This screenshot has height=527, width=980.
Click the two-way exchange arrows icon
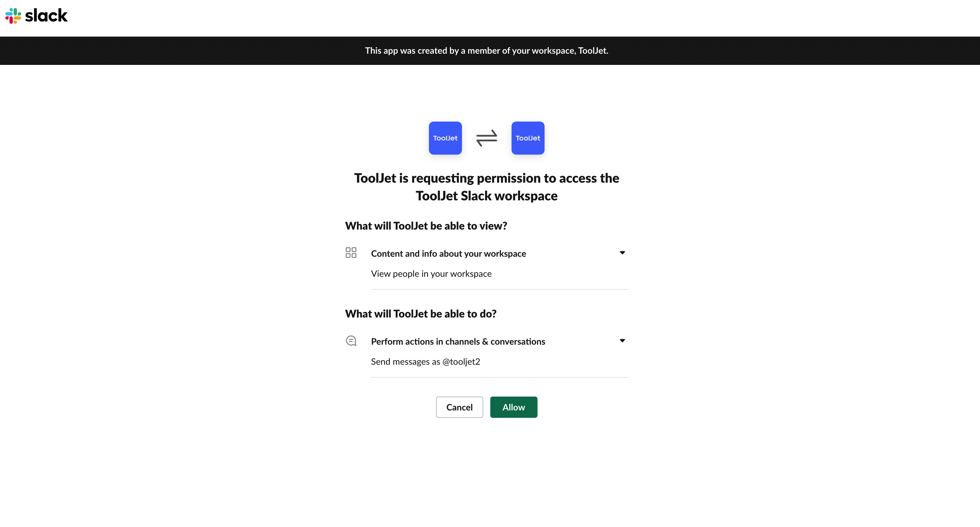[x=486, y=138]
